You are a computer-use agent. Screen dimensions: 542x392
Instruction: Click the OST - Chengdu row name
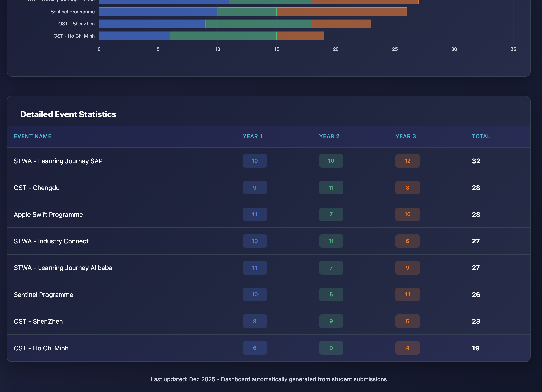[37, 188]
